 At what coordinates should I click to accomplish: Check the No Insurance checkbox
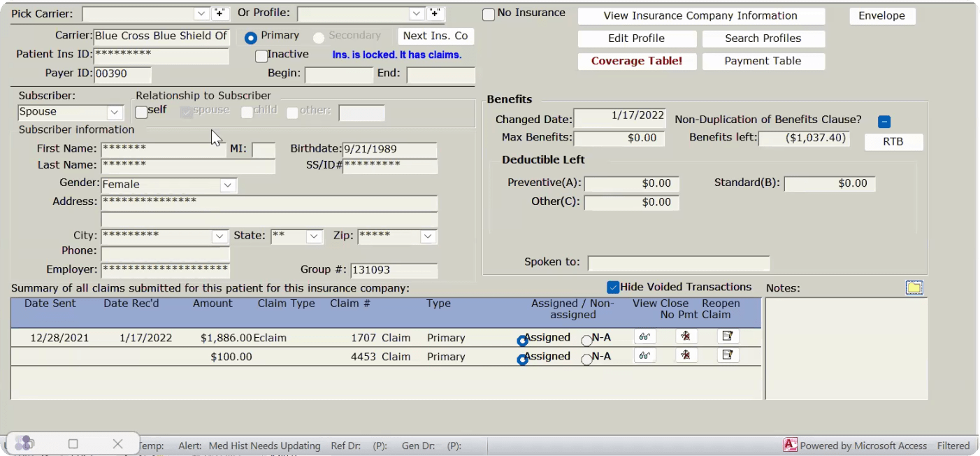click(x=489, y=15)
